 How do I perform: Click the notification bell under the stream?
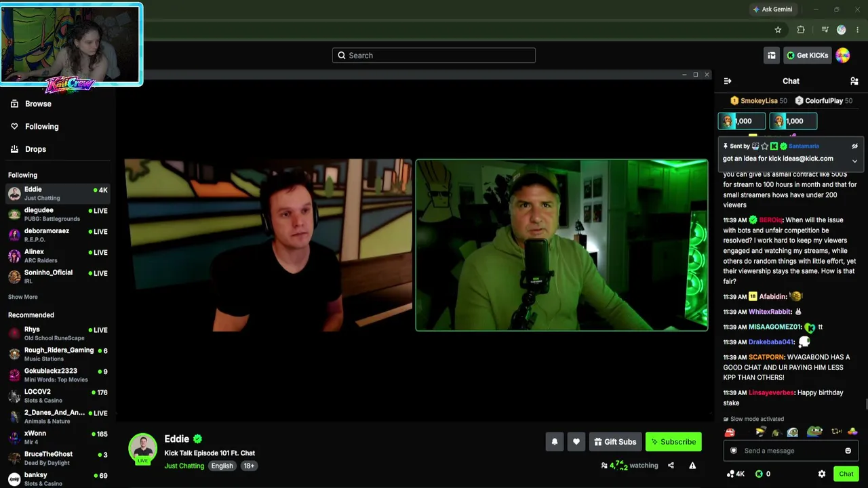pyautogui.click(x=555, y=442)
